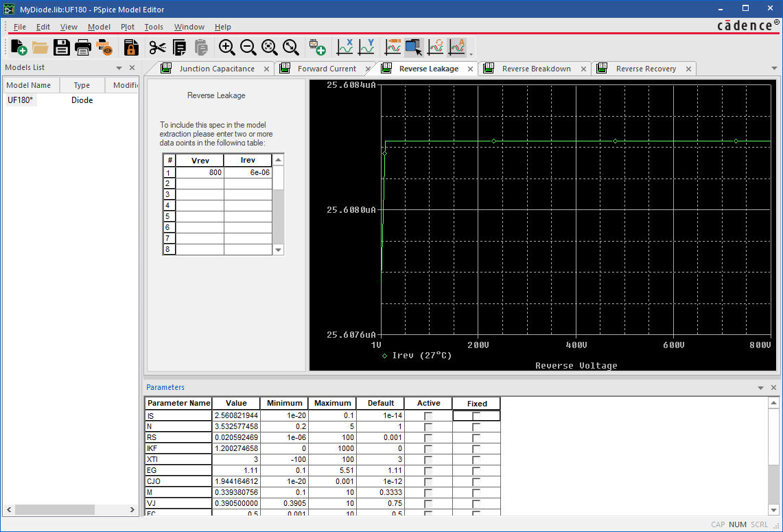
Task: Enable Active checkbox for RS parameter
Action: [428, 437]
